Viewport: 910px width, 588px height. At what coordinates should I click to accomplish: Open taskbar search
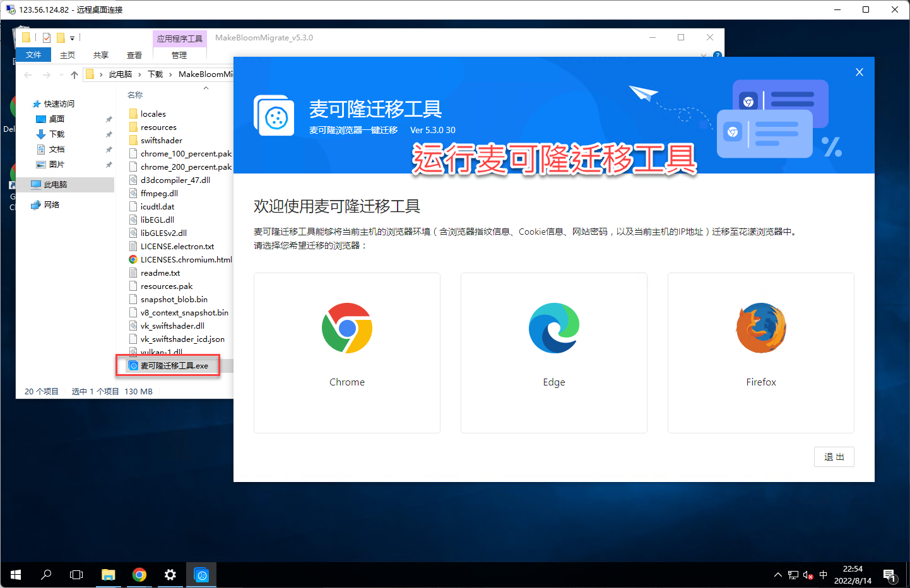click(x=46, y=575)
